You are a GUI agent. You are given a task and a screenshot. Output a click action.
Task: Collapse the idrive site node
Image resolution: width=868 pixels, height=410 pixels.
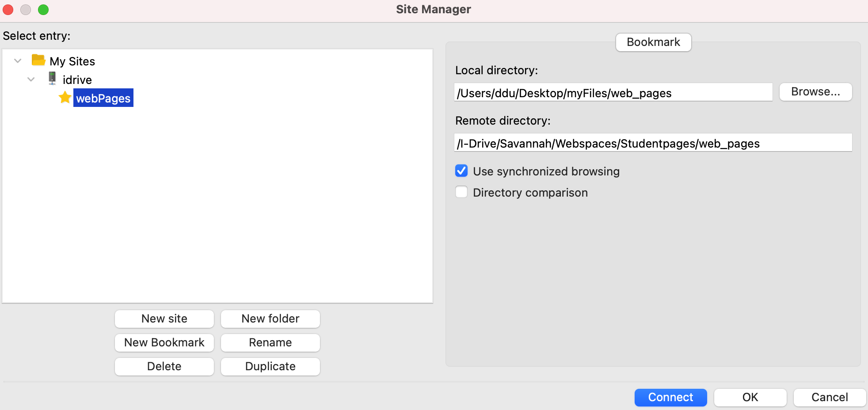31,79
